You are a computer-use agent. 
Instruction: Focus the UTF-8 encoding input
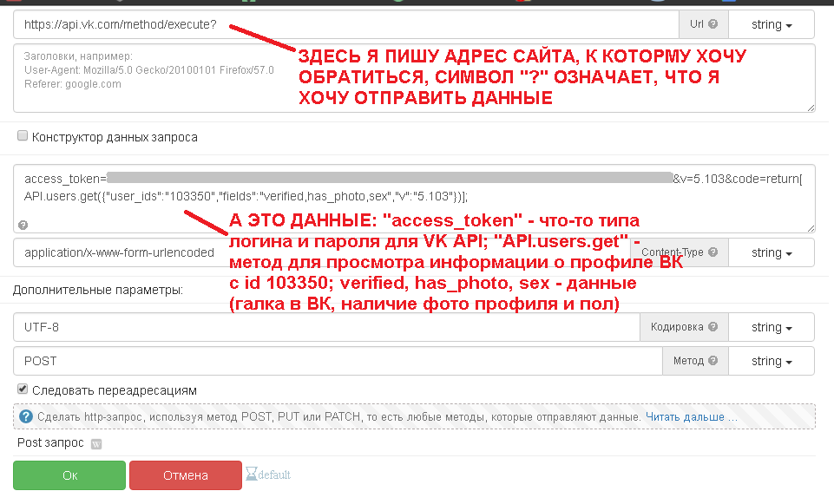(x=326, y=327)
